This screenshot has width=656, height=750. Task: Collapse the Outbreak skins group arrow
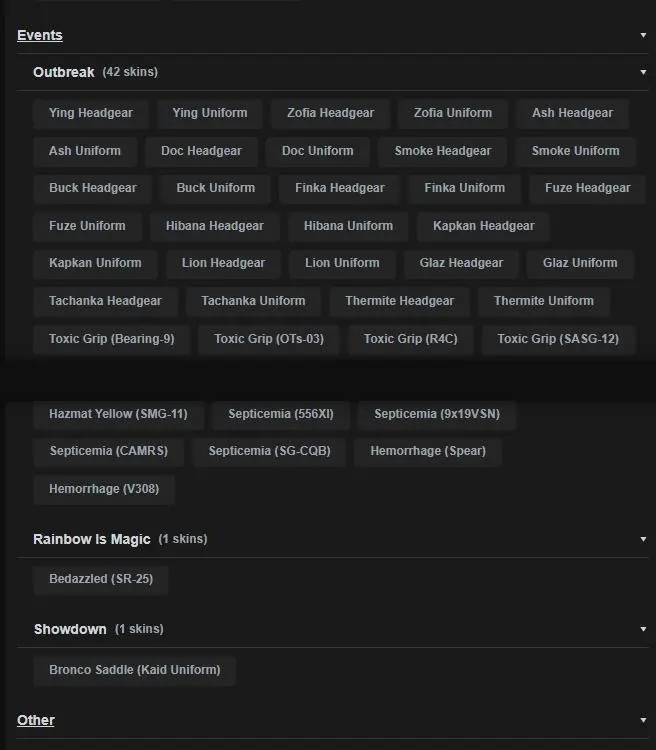tap(643, 72)
